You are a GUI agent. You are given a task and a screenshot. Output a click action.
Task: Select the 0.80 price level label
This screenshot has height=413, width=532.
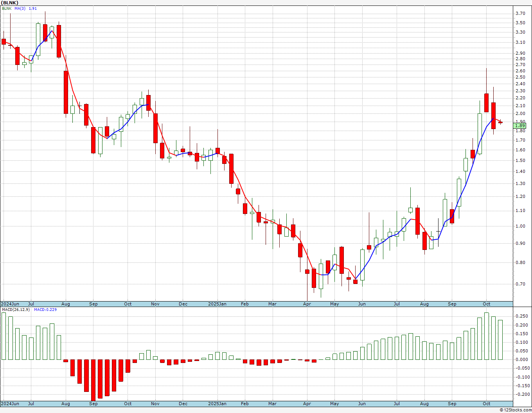coord(520,262)
